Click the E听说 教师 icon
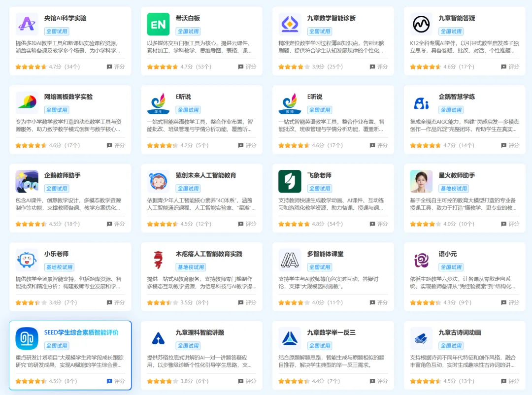Viewport: 532px width, 395px height. pyautogui.click(x=290, y=103)
